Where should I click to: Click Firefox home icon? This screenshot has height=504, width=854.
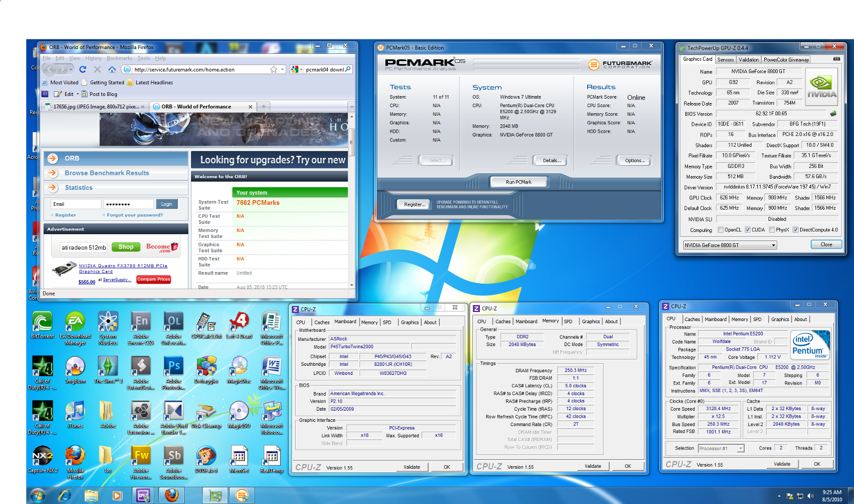(x=112, y=69)
